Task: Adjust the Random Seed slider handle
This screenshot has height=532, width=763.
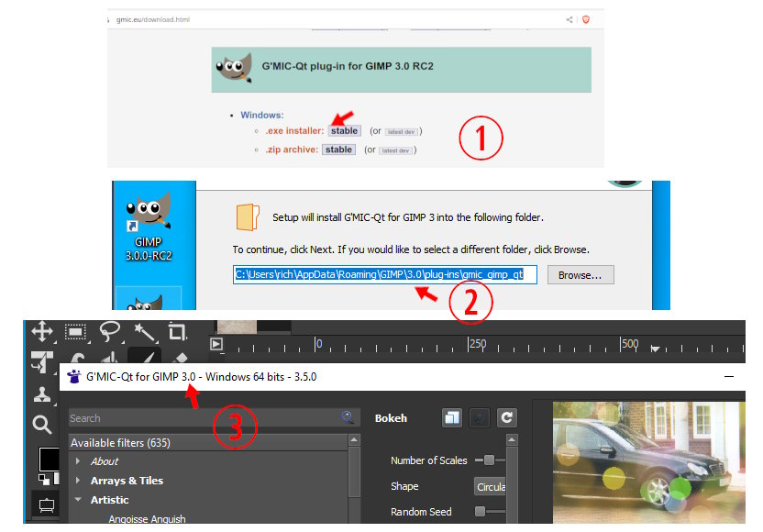Action: click(481, 511)
